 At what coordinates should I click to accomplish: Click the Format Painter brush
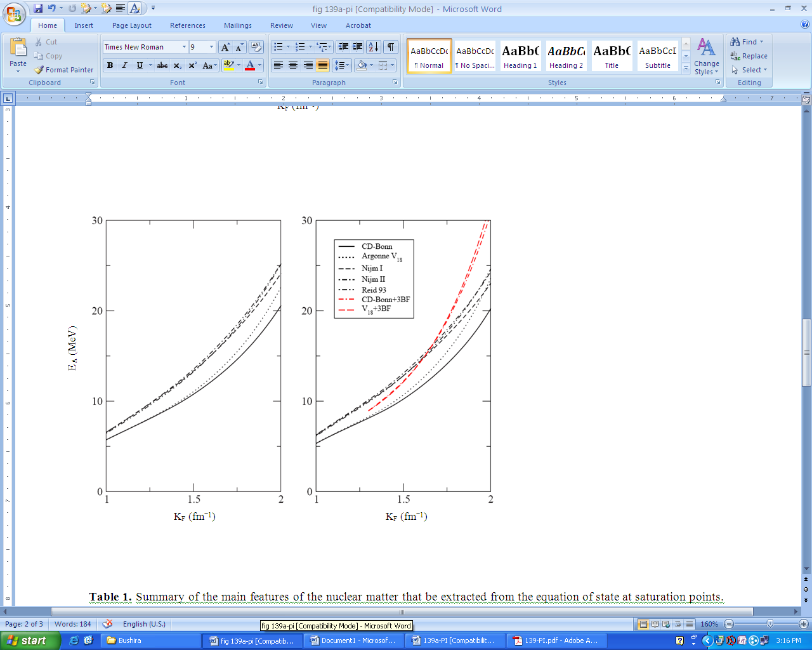coord(63,70)
